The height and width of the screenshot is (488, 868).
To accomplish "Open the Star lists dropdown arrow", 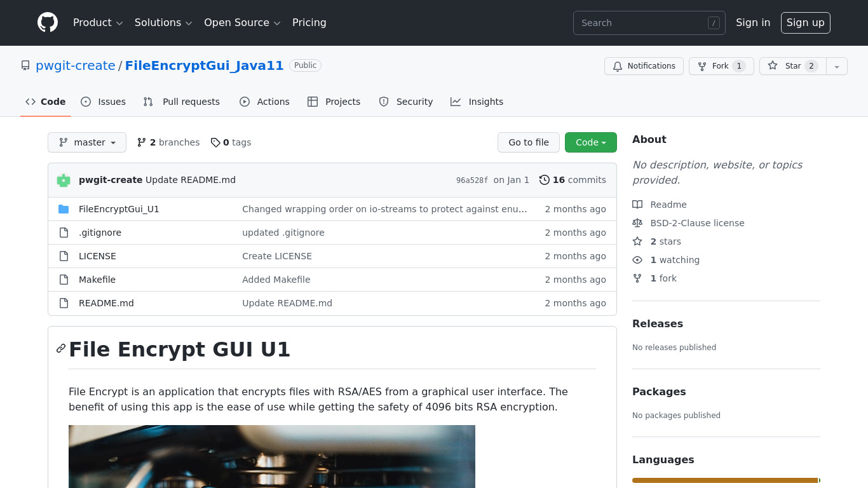I will tap(837, 66).
